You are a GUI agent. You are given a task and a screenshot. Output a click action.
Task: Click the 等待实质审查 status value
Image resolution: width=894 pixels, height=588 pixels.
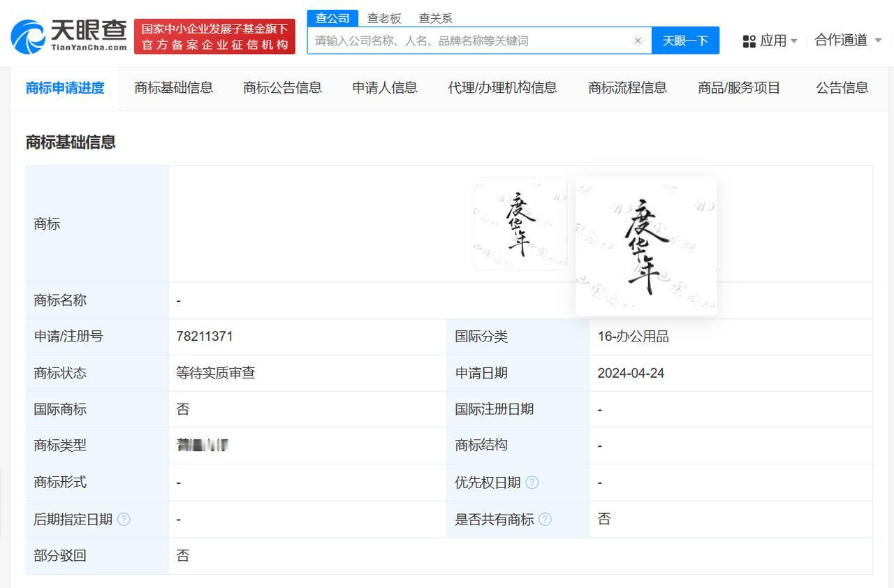[x=216, y=373]
